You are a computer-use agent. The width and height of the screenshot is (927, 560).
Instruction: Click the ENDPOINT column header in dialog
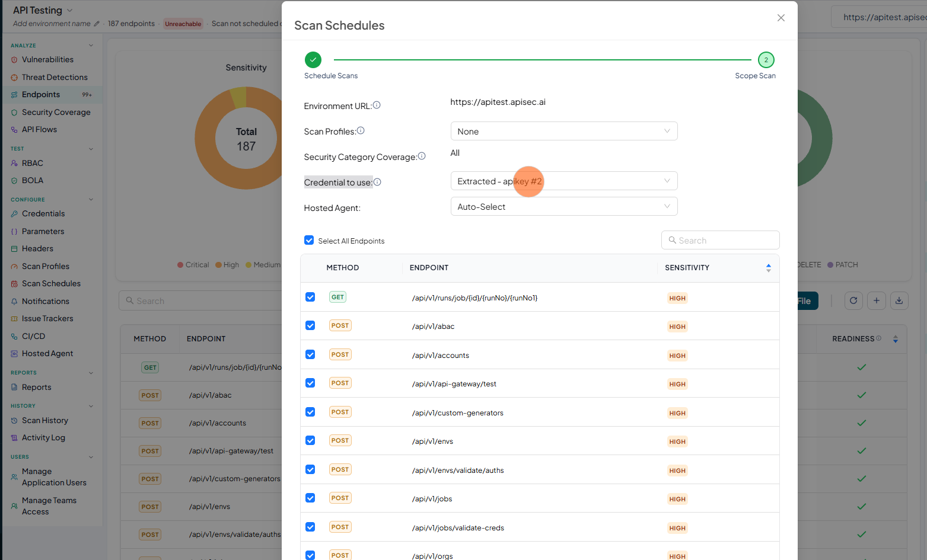tap(429, 268)
